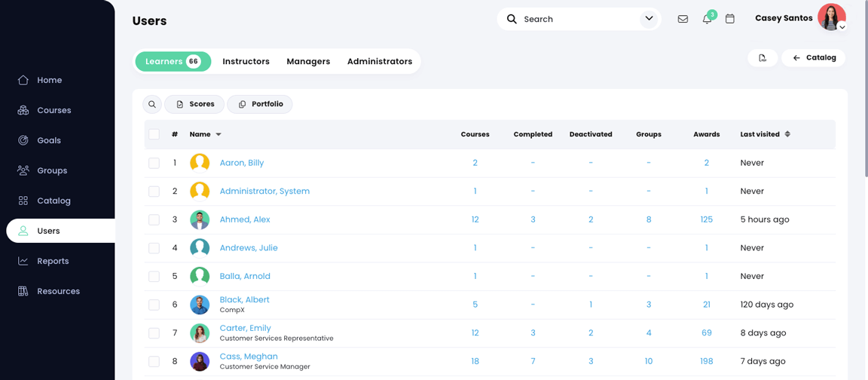Click in the top Search field
The image size is (868, 380).
pos(576,19)
